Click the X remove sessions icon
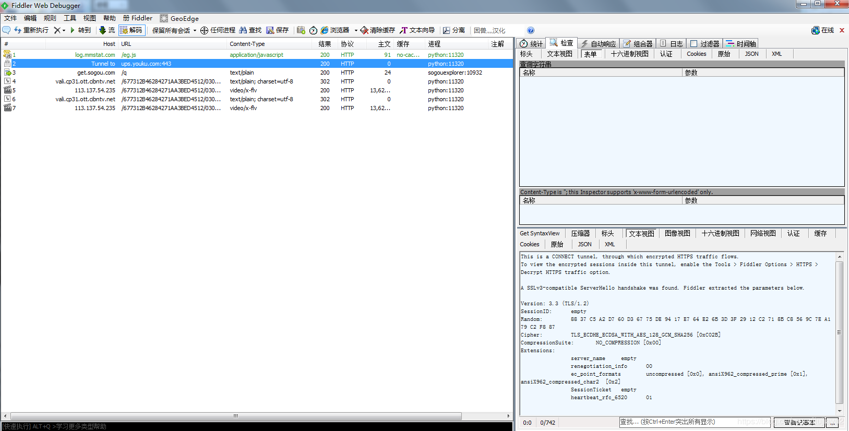The height and width of the screenshot is (431, 849). click(56, 30)
